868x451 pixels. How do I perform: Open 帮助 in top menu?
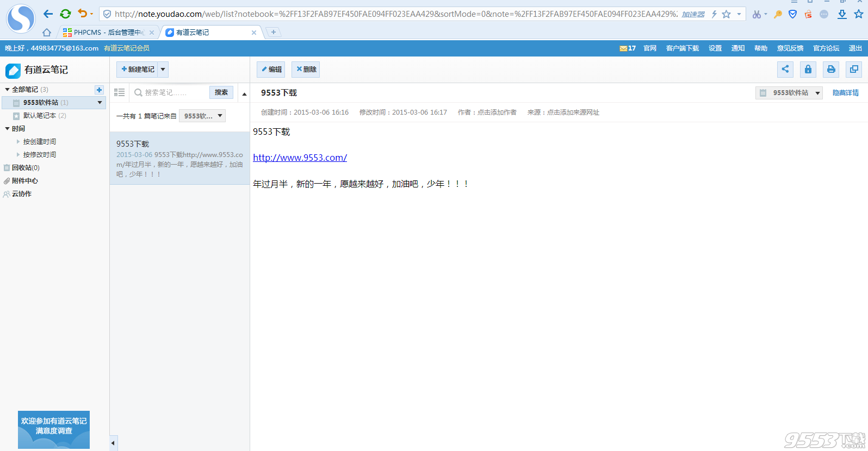(761, 48)
